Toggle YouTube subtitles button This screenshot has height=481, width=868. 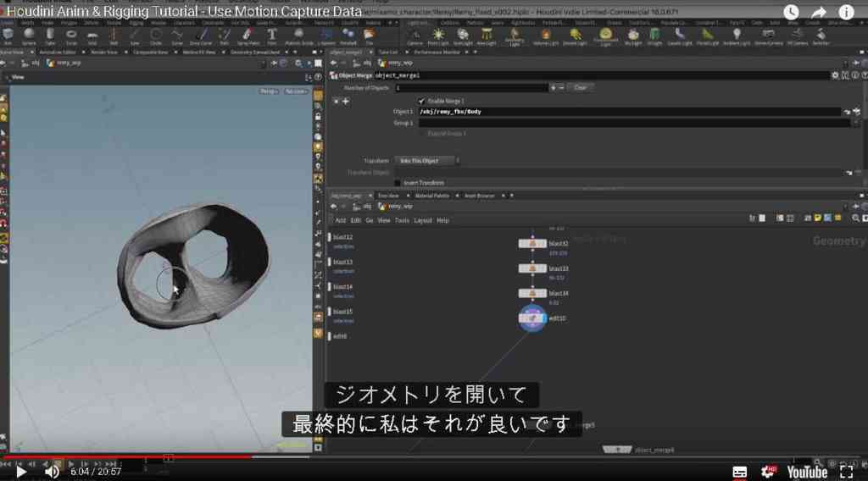[x=739, y=473]
